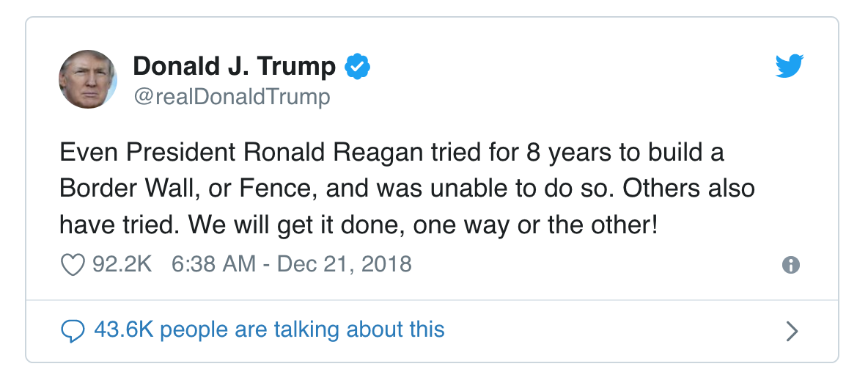This screenshot has width=868, height=383.
Task: Click the Twitter bird logo
Action: click(x=790, y=67)
